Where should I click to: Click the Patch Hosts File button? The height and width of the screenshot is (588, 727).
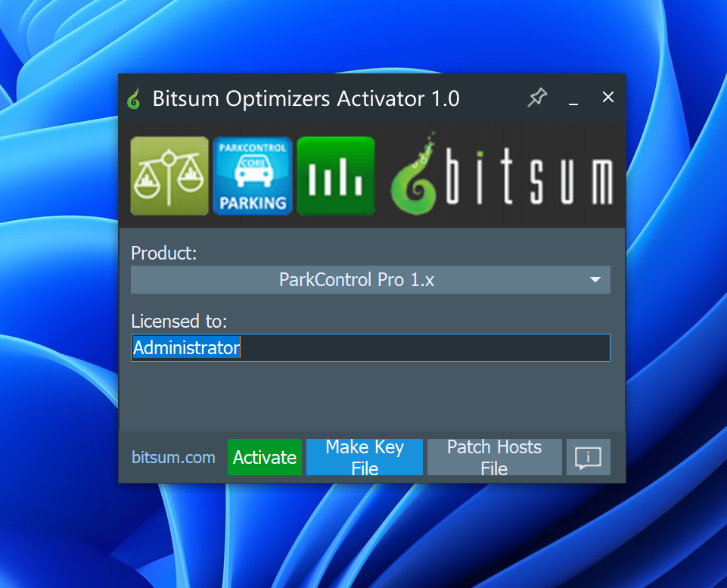tap(494, 457)
